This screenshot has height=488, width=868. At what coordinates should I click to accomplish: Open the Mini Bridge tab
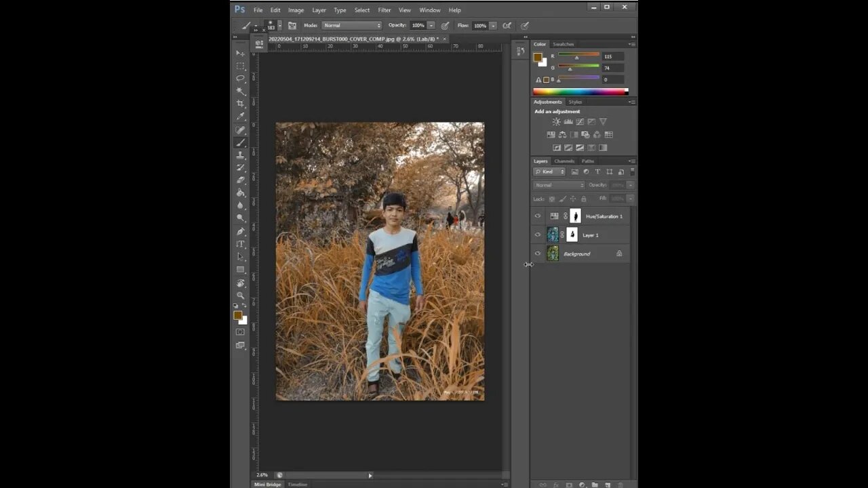point(267,485)
